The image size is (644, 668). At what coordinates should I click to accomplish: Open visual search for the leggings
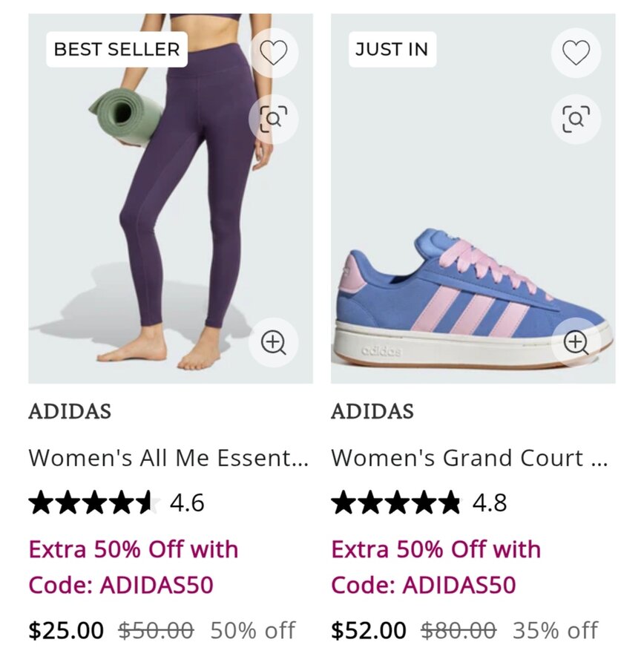273,118
